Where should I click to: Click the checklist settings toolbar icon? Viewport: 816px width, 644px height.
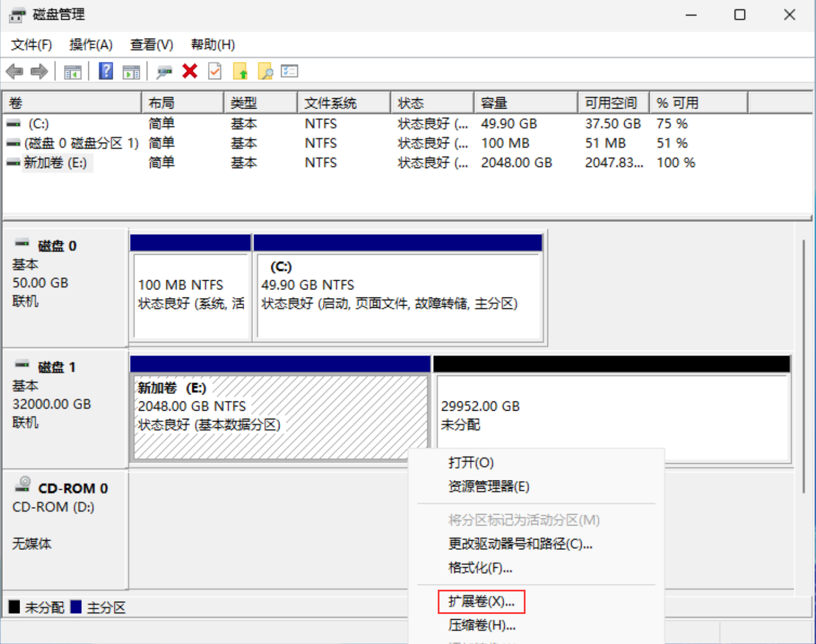[x=289, y=71]
